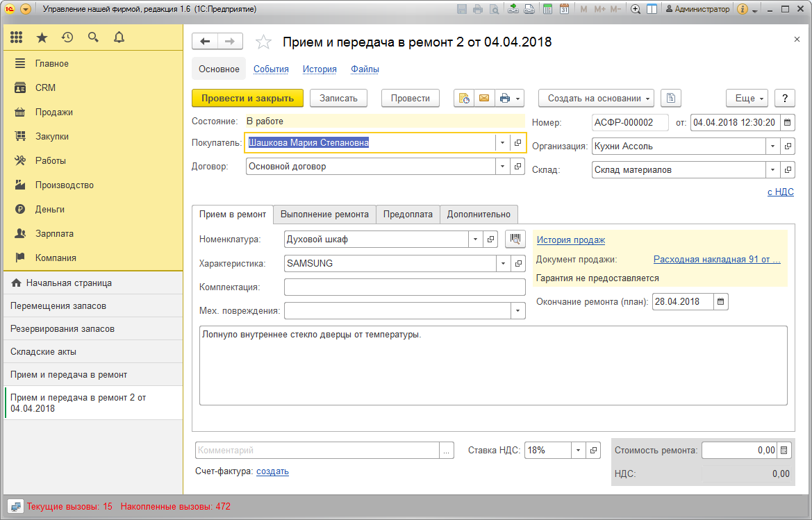Open the Создать на основании dropdown
This screenshot has height=520, width=812.
596,99
